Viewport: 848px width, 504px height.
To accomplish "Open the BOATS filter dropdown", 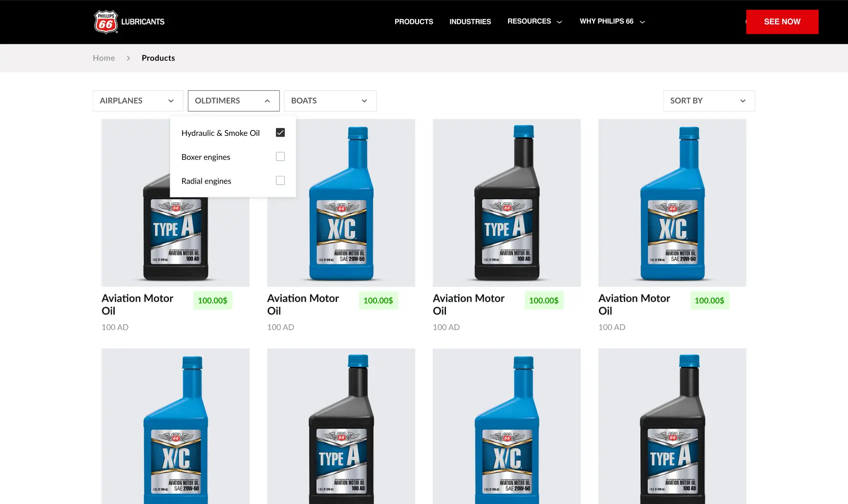I will (330, 101).
